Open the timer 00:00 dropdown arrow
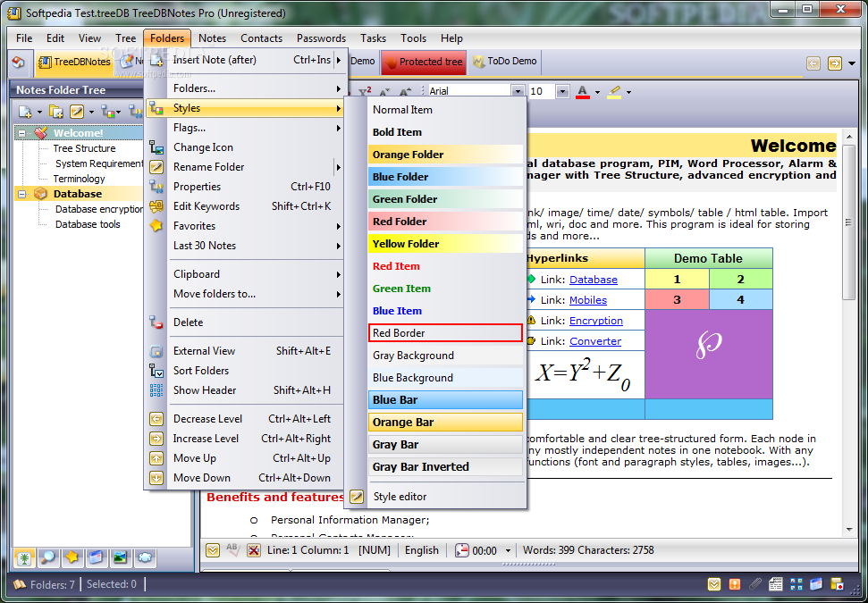The height and width of the screenshot is (603, 868). click(x=508, y=550)
